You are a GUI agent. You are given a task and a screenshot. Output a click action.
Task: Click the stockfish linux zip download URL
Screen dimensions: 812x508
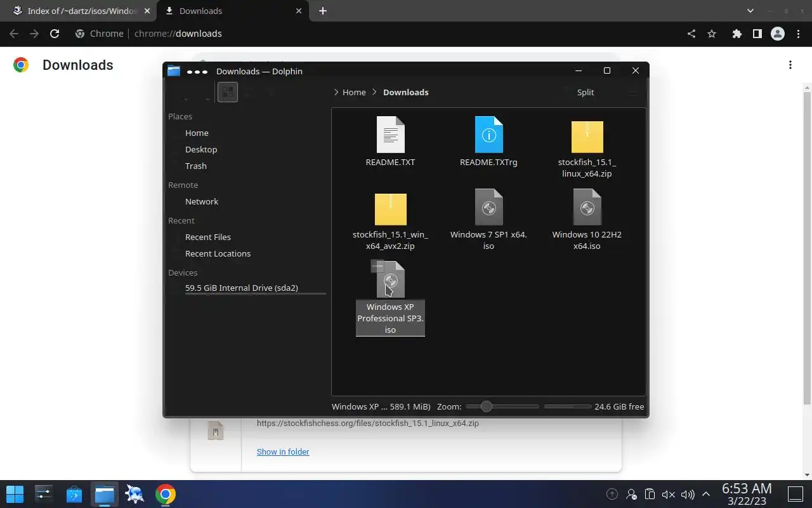[368, 423]
